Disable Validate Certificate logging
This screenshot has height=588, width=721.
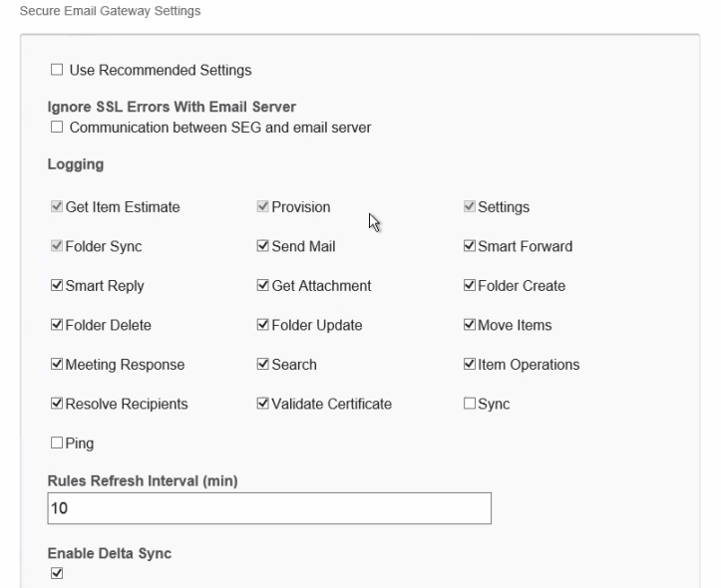(x=263, y=404)
